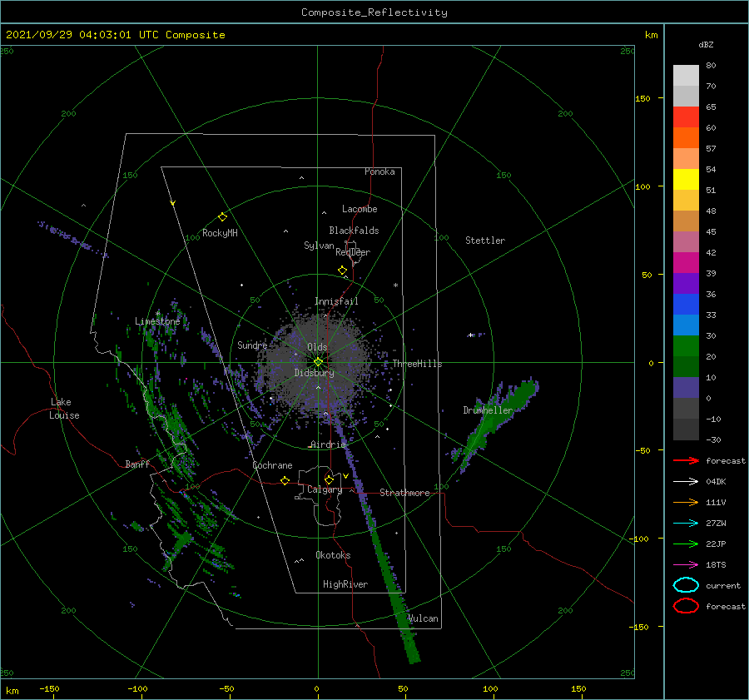The height and width of the screenshot is (700, 749).
Task: Click the light gray 80–70 dBZ band
Action: coord(686,75)
